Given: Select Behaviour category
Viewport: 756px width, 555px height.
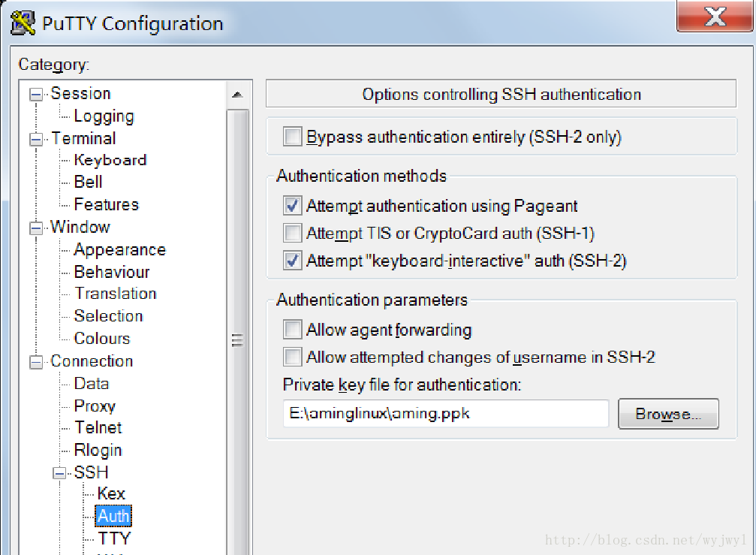Looking at the screenshot, I should (111, 272).
